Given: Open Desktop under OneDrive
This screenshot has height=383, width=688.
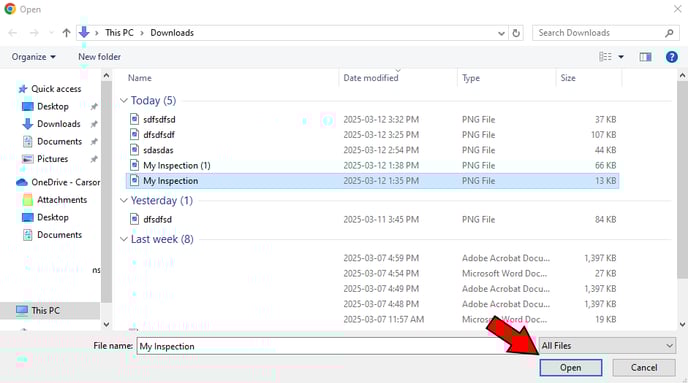Looking at the screenshot, I should point(45,218).
